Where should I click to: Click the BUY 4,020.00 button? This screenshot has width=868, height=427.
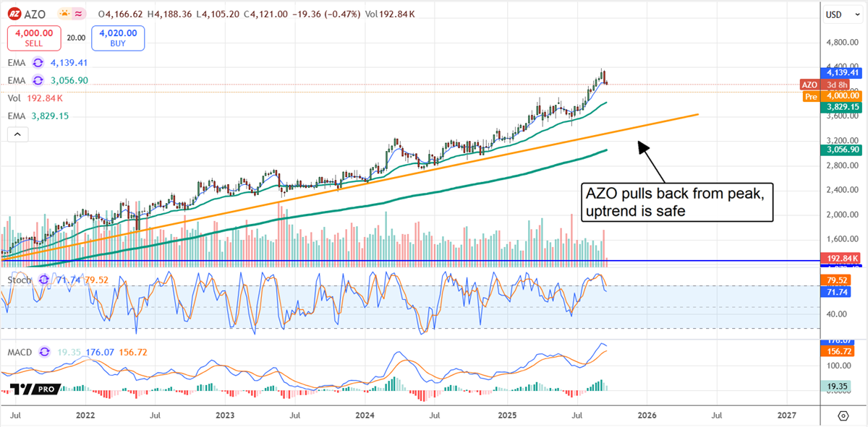pos(119,38)
